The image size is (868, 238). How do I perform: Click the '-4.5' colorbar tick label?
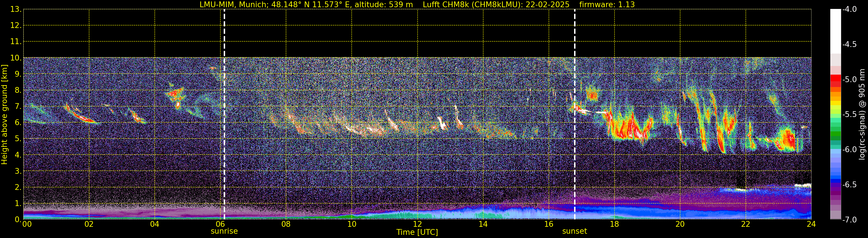(x=849, y=44)
